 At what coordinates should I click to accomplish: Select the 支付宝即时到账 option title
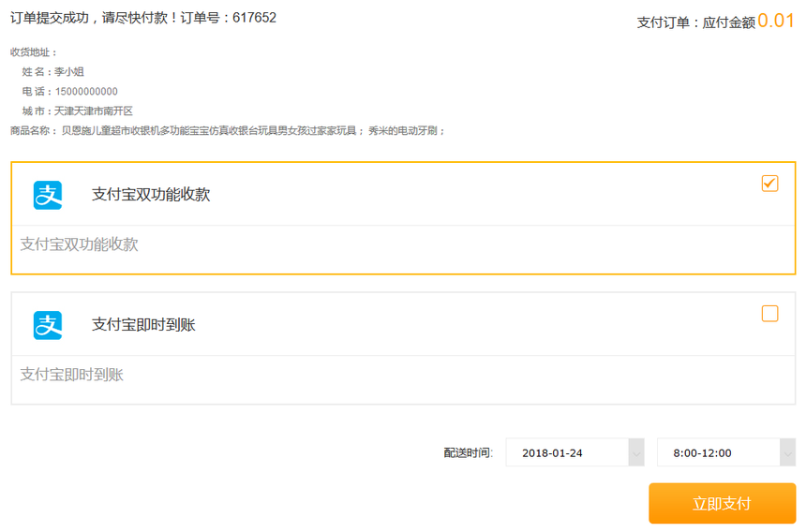pos(143,325)
